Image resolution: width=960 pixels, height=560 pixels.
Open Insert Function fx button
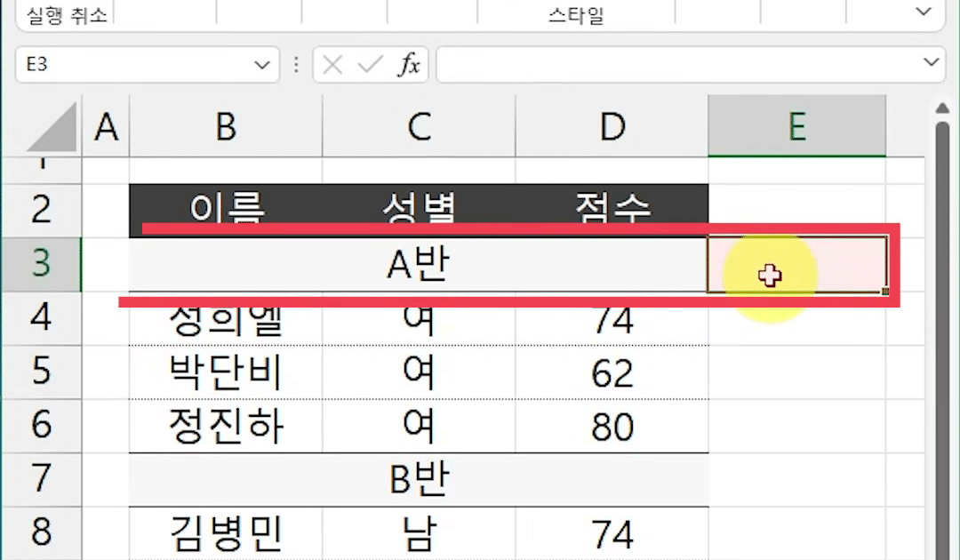point(410,64)
